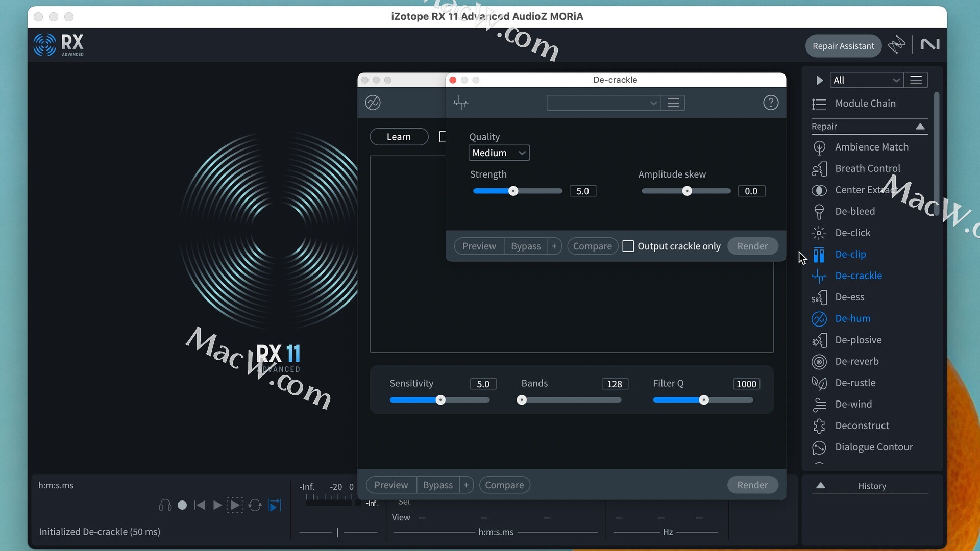Click the Filter Q slider handle
This screenshot has width=980, height=551.
(x=704, y=400)
